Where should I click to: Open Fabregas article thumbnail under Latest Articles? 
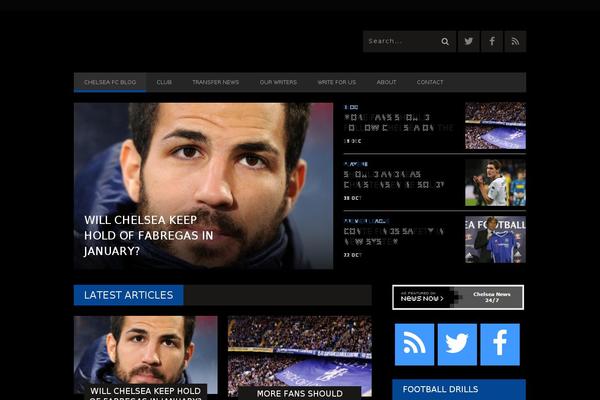146,350
